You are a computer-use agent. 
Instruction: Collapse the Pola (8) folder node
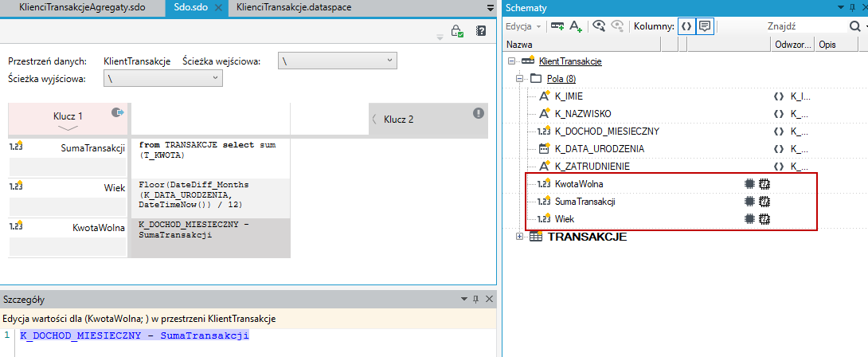coord(520,79)
